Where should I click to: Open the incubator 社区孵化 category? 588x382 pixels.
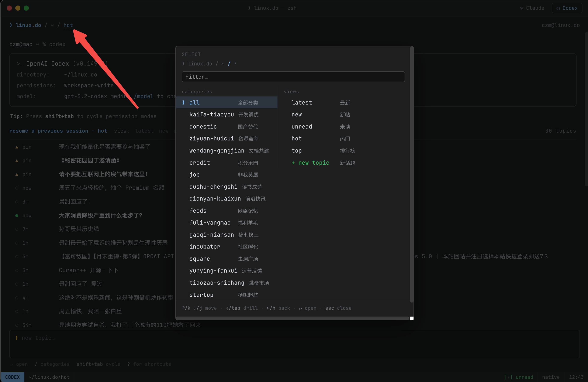click(226, 246)
